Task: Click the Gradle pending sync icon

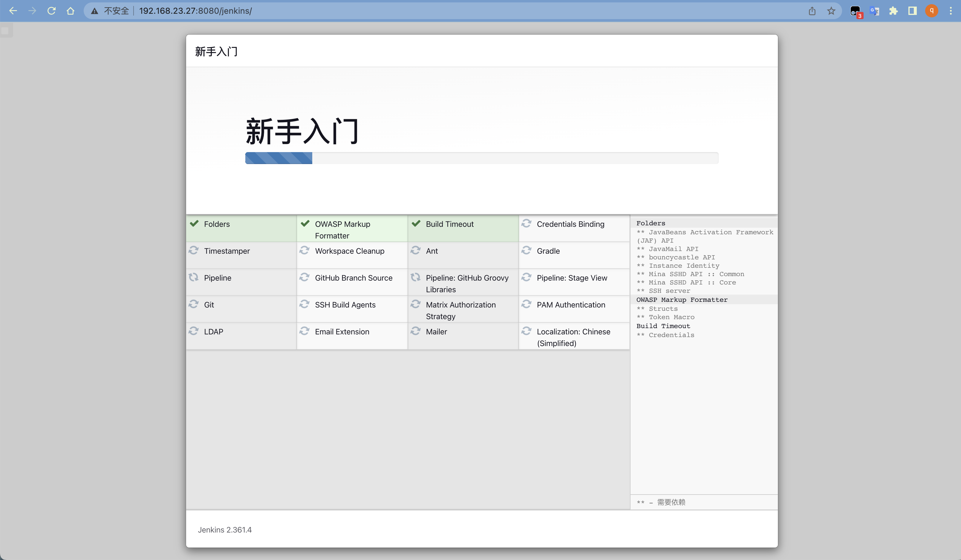Action: (x=527, y=250)
